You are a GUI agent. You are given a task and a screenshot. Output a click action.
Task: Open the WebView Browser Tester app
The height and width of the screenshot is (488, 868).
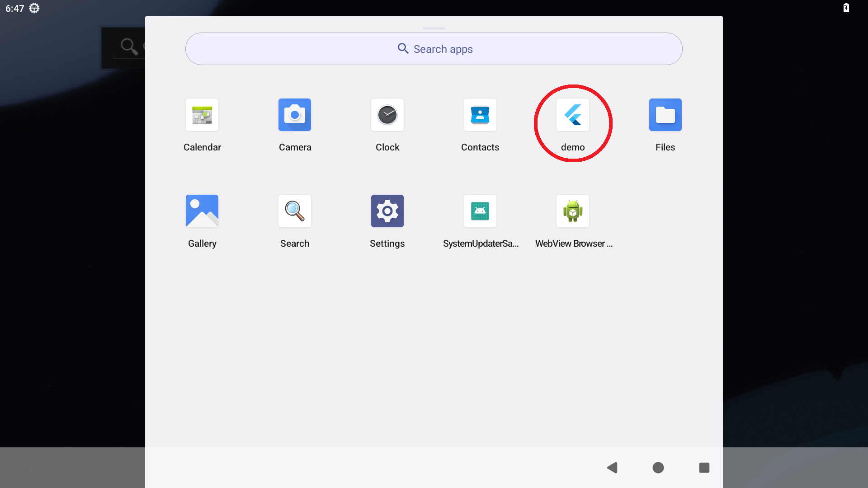pos(573,211)
